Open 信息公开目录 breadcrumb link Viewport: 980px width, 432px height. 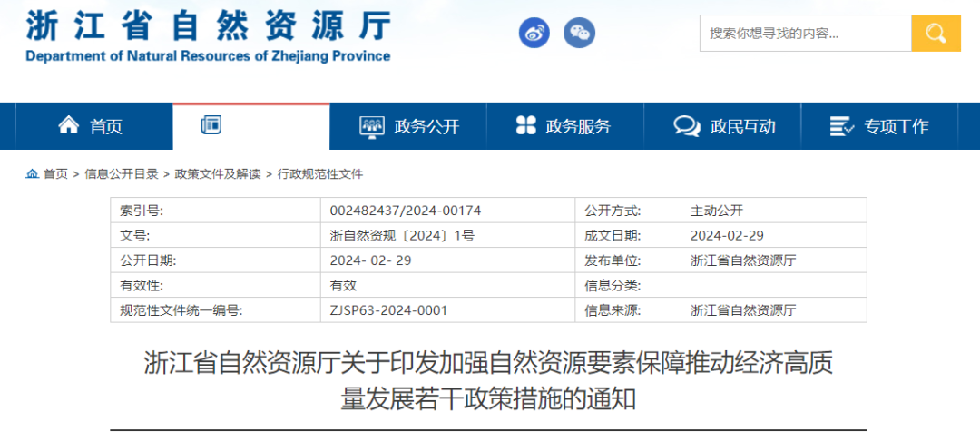122,173
